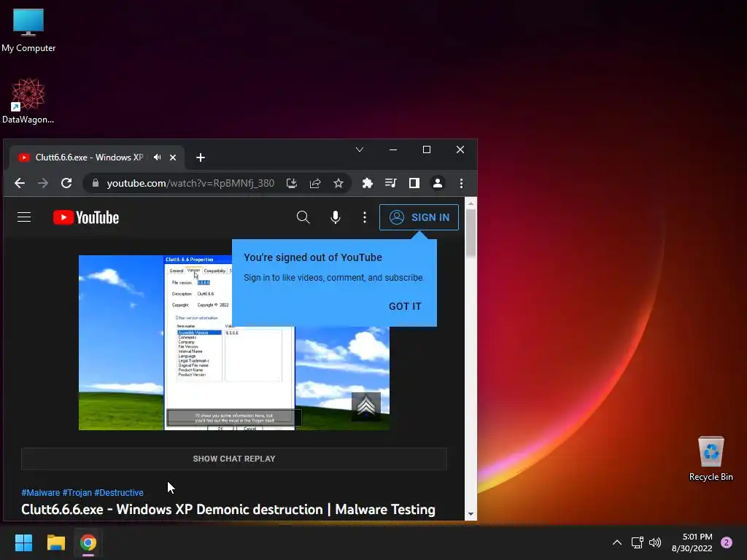Open Windows Start menu
The height and width of the screenshot is (560, 747).
click(x=23, y=542)
